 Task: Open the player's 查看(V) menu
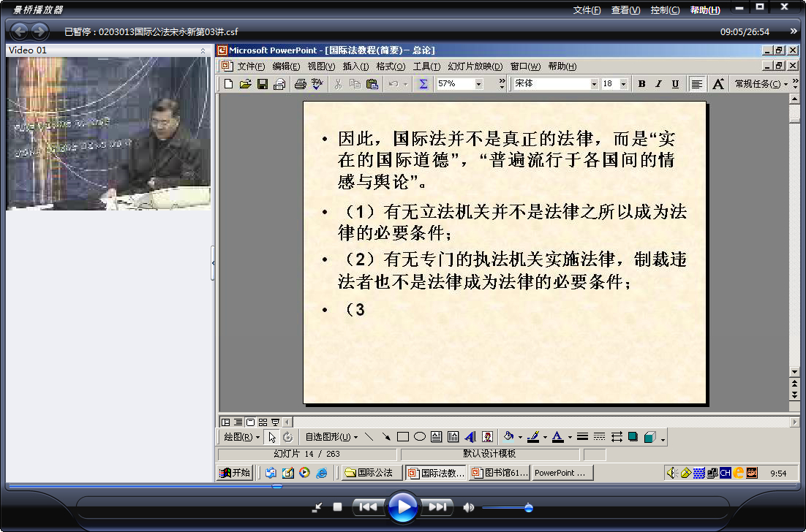(x=625, y=10)
